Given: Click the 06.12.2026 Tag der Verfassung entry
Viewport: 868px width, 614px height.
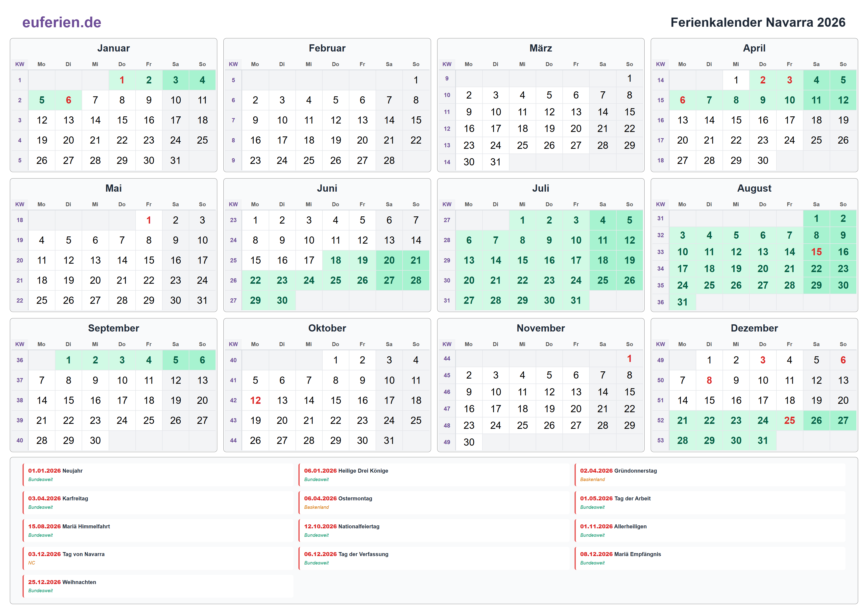Looking at the screenshot, I should tap(434, 558).
